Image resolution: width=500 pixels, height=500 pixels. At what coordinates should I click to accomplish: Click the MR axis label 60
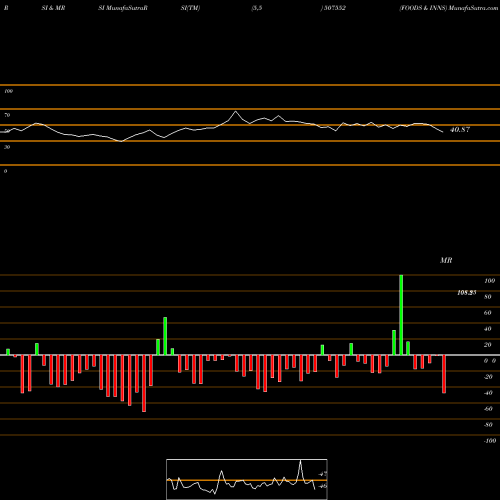488,313
